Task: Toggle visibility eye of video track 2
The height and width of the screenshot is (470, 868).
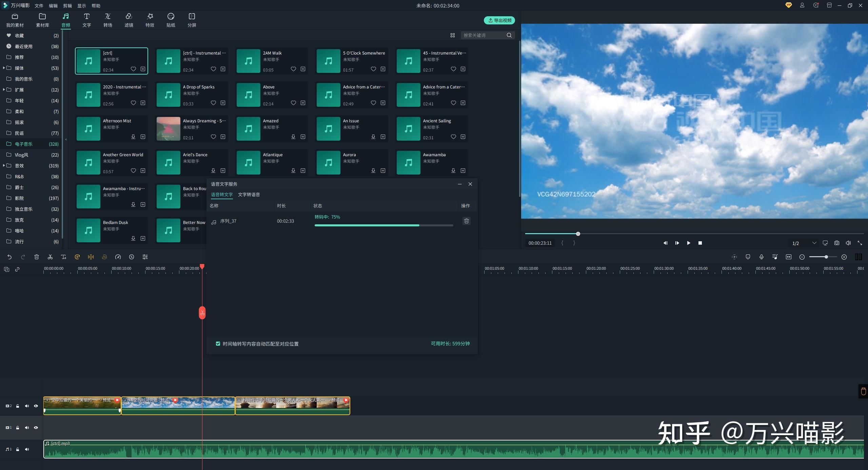Action: click(36, 406)
